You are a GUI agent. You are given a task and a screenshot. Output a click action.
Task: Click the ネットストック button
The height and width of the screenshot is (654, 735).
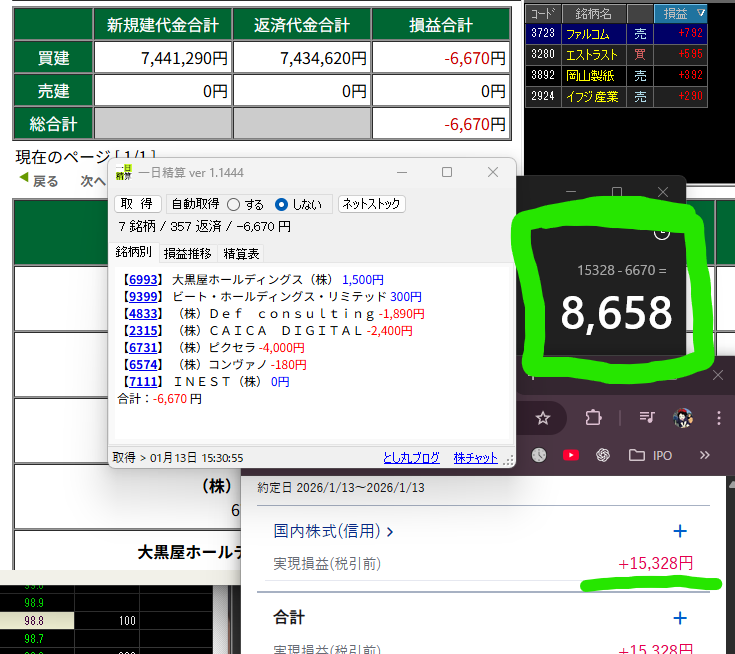click(371, 204)
